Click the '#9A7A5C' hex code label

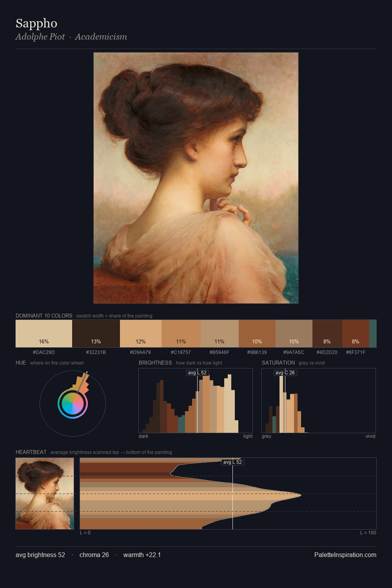(294, 352)
